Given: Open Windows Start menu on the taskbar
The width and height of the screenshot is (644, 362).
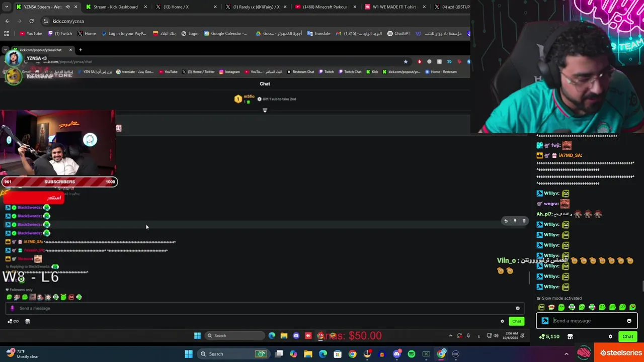Looking at the screenshot, I should click(189, 354).
